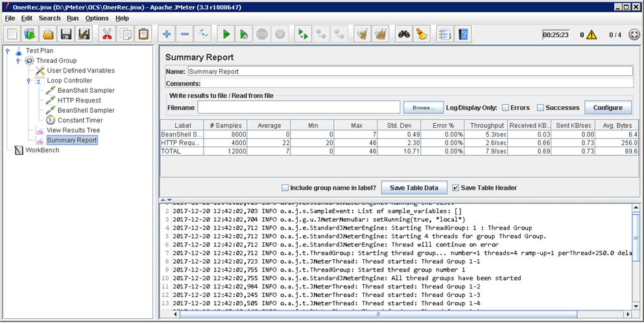644x324 pixels.
Task: Collapse the Test Plan root node
Action: (x=7, y=51)
